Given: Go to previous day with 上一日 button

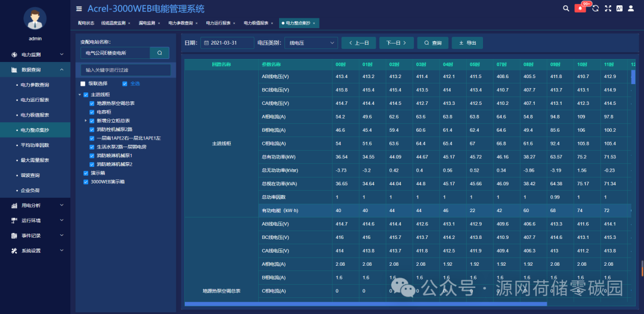Looking at the screenshot, I should pyautogui.click(x=358, y=43).
